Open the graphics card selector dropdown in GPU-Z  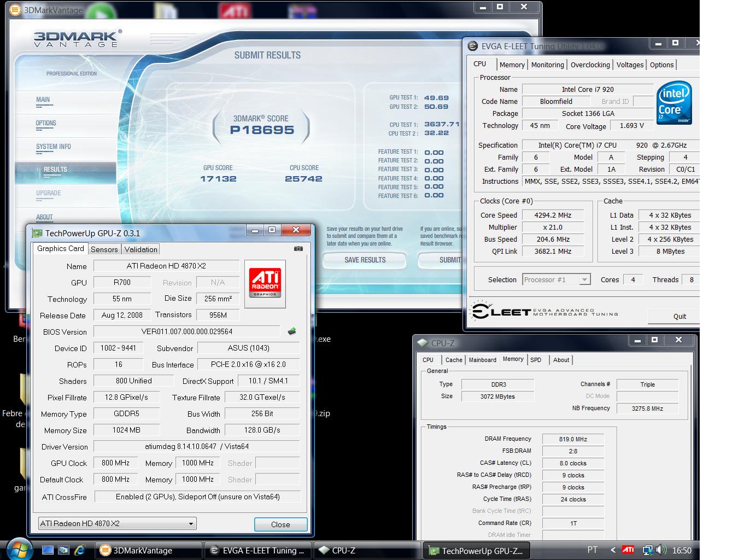[117, 523]
